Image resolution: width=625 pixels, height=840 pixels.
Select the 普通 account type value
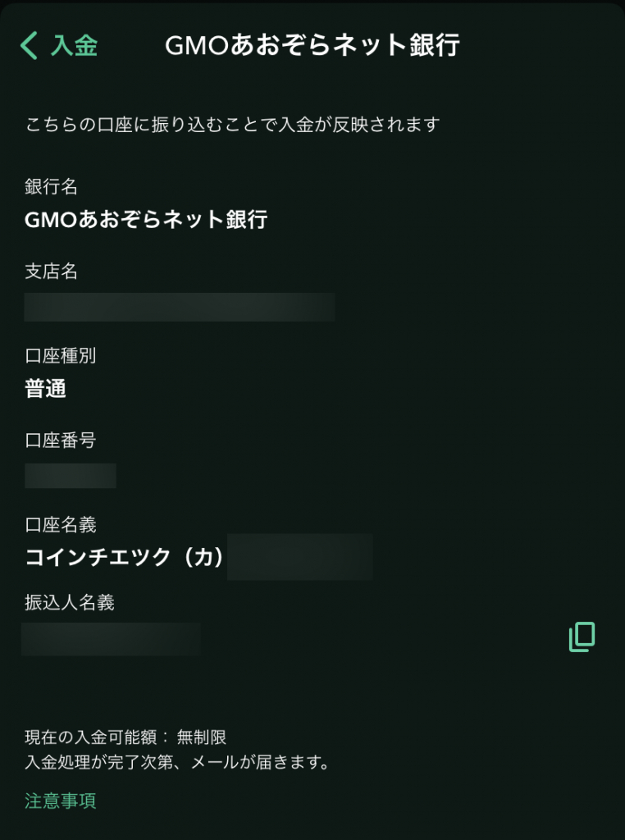(x=46, y=389)
